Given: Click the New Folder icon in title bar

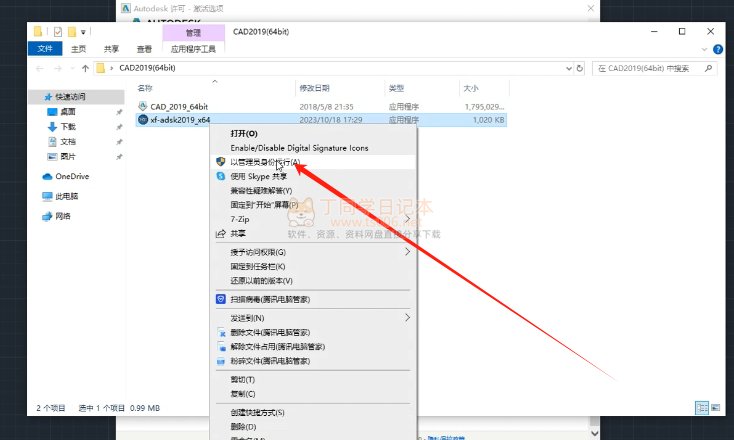Looking at the screenshot, I should coord(72,32).
